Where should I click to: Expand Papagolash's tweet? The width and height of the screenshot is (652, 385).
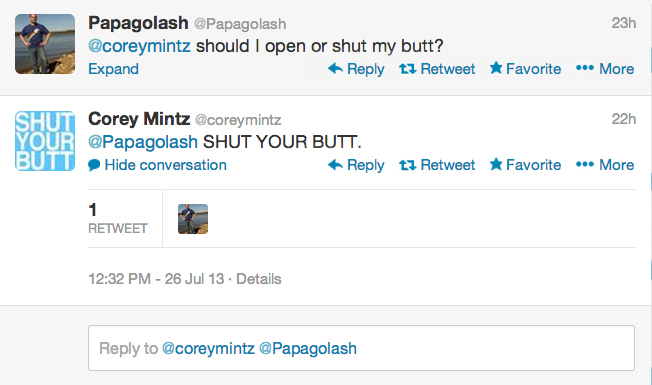click(113, 69)
